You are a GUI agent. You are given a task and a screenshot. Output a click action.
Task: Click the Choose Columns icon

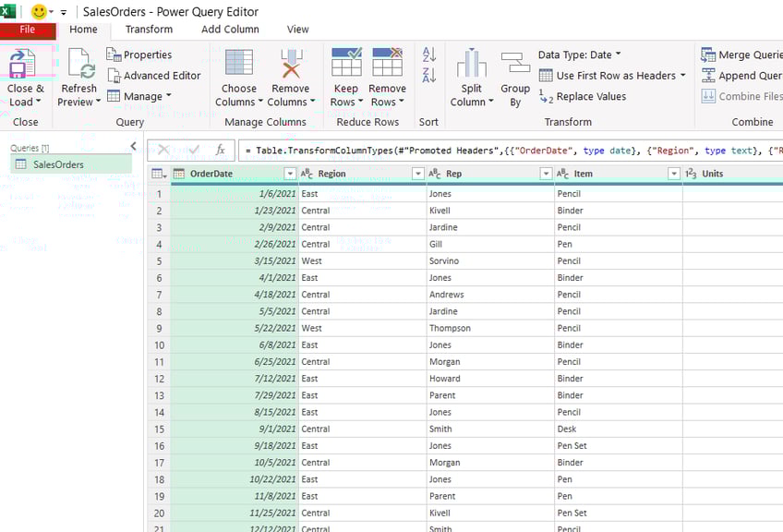239,63
